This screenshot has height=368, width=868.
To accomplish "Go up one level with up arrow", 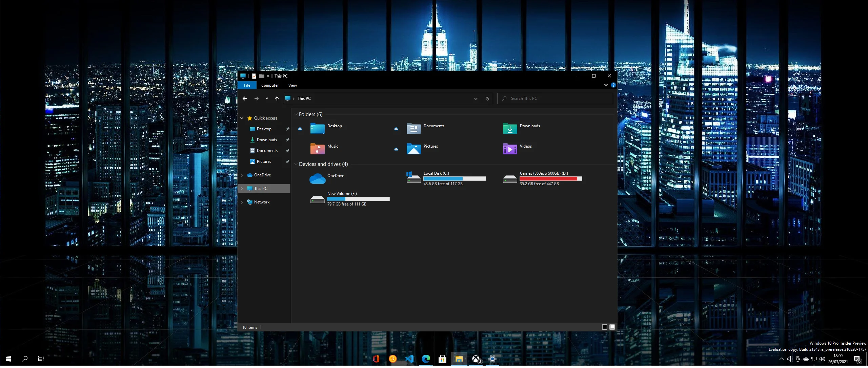I will (x=277, y=99).
